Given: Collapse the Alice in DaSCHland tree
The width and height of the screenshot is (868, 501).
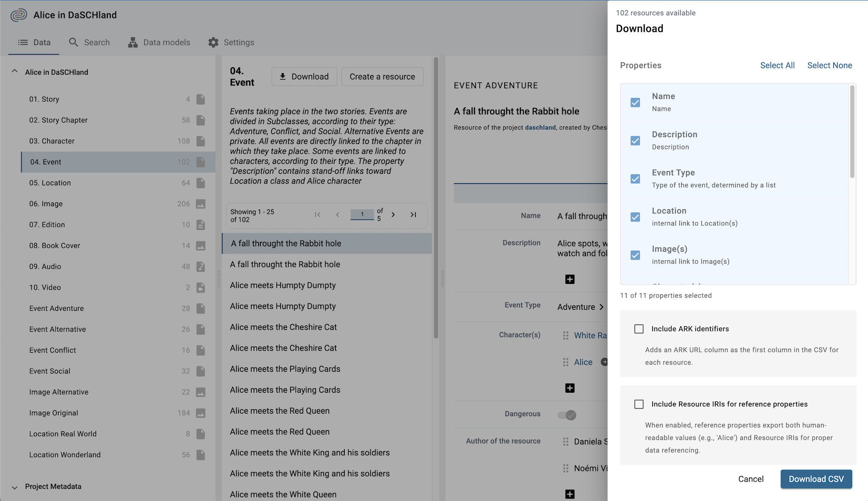Looking at the screenshot, I should pos(14,71).
